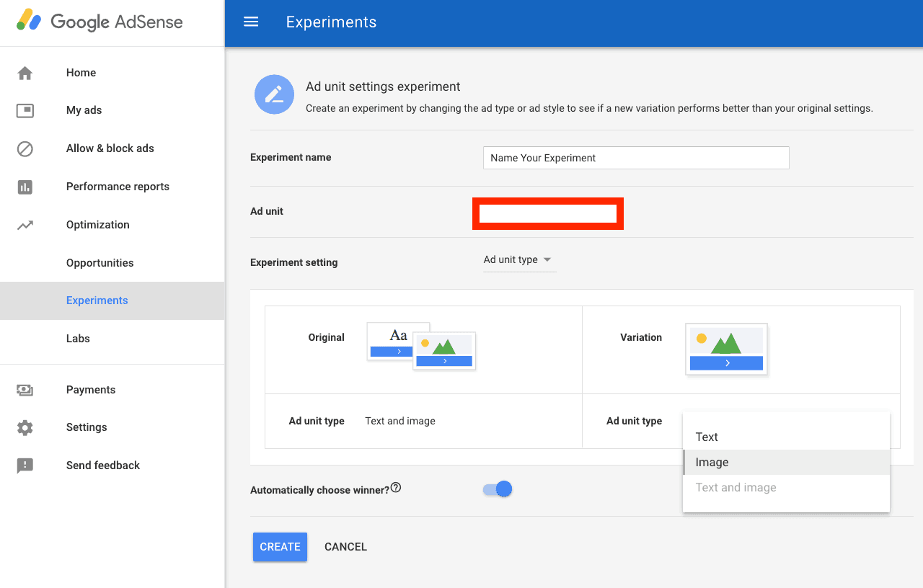
Task: Click the help icon beside Automatically choose winner
Action: [395, 488]
